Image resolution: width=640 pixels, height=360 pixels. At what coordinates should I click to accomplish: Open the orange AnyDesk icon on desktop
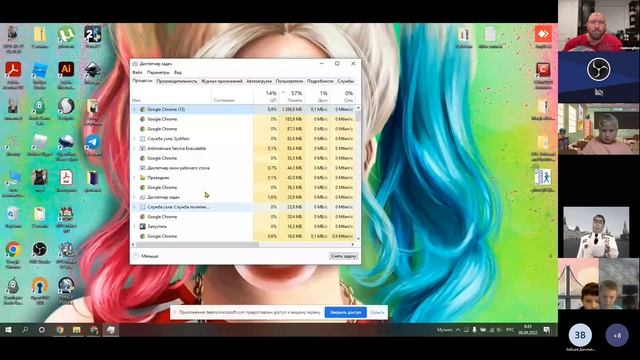coord(543,36)
